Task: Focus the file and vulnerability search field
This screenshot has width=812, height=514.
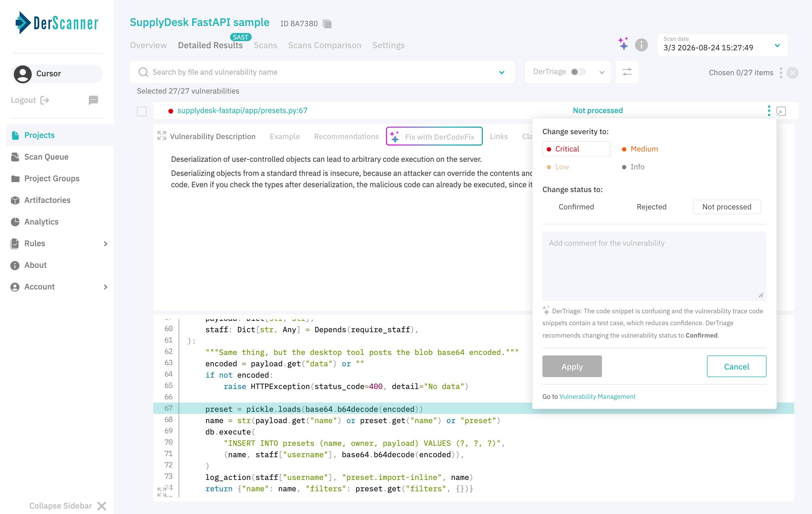Action: point(322,72)
